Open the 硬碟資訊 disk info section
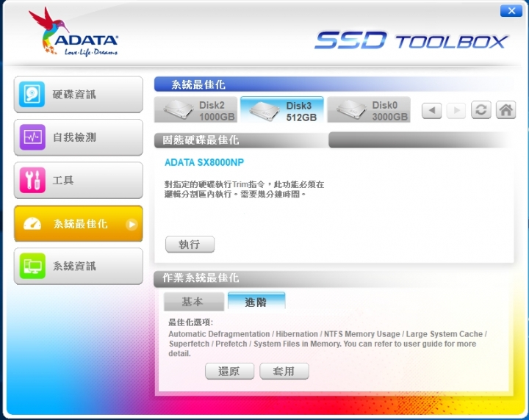529x420 pixels. 79,95
